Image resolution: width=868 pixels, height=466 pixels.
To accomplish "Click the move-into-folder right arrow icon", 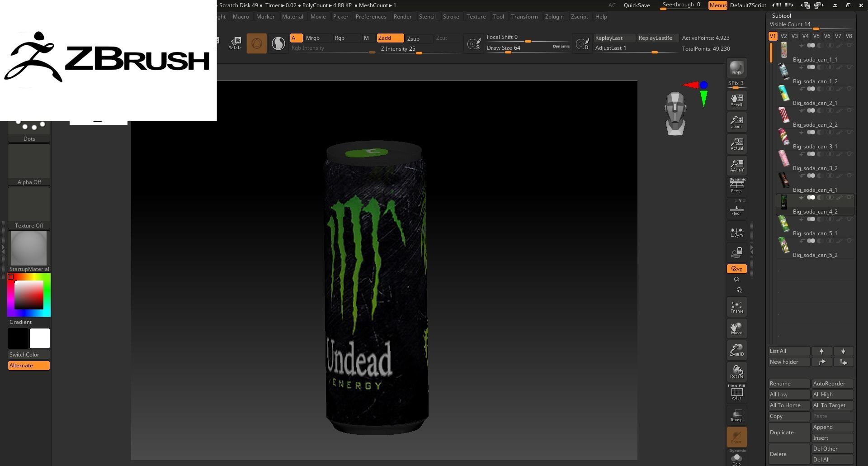I will click(821, 362).
